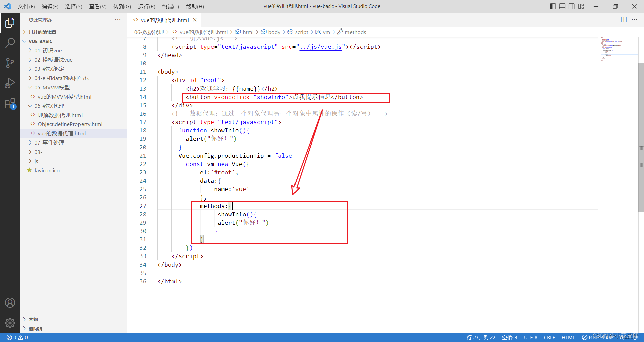Open the 编辑(E) menu
The width and height of the screenshot is (644, 342).
click(50, 6)
